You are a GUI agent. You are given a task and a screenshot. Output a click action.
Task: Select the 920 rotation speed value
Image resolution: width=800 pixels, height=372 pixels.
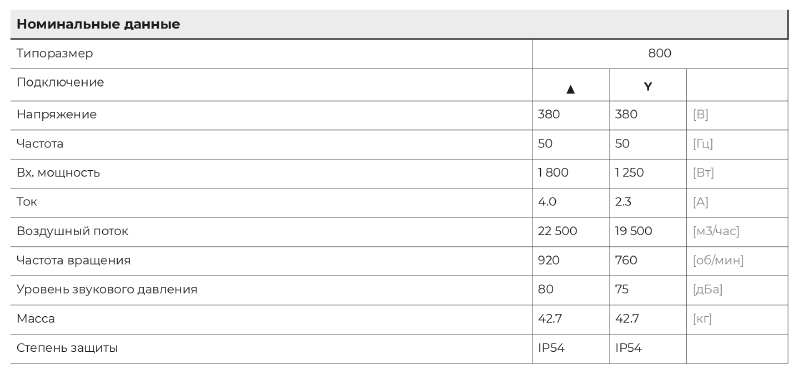pyautogui.click(x=548, y=260)
